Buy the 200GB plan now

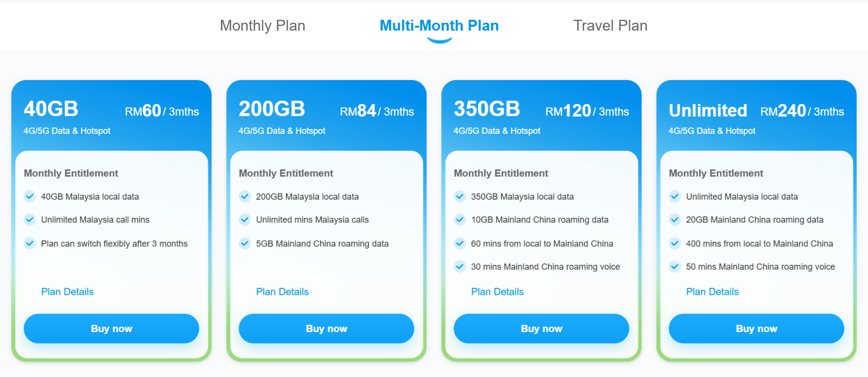point(326,329)
